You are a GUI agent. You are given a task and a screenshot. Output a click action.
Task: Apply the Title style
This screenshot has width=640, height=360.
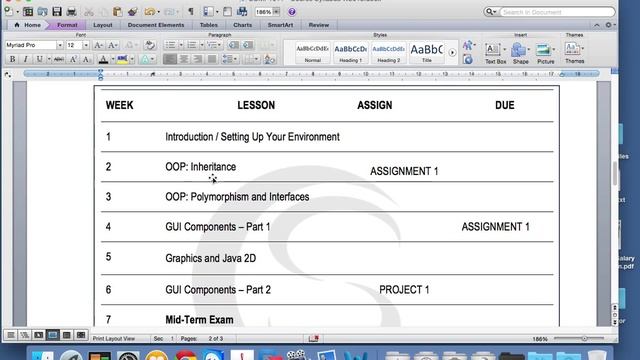tap(427, 53)
